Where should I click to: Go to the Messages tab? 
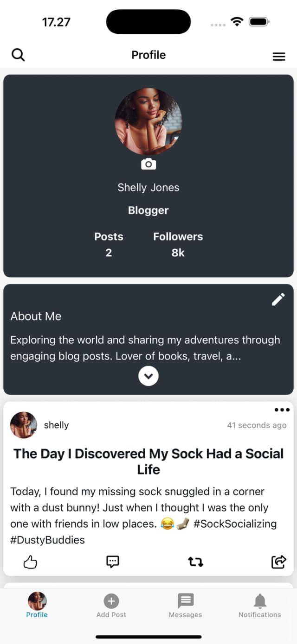click(x=186, y=605)
